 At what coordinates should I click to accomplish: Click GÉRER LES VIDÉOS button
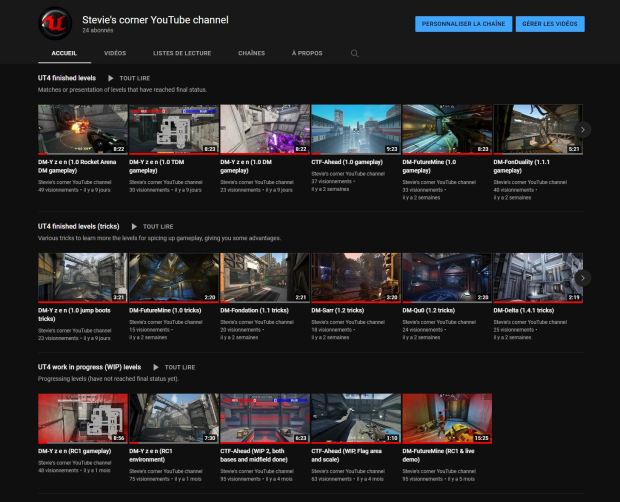point(550,24)
